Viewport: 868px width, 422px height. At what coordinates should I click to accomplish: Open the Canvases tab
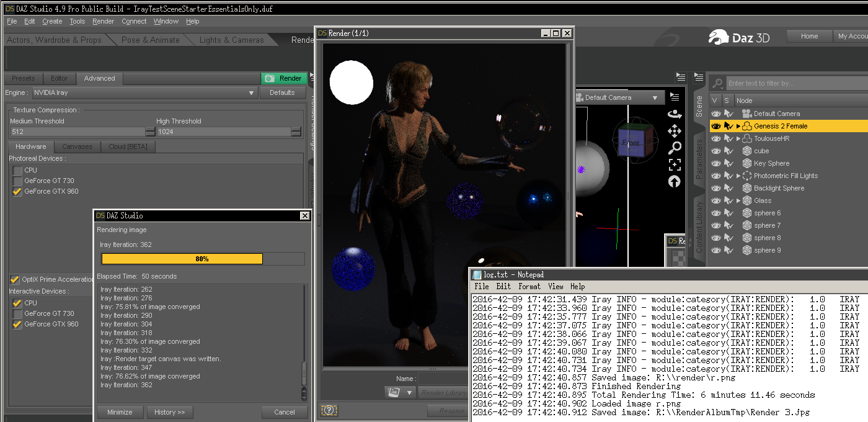[x=77, y=146]
